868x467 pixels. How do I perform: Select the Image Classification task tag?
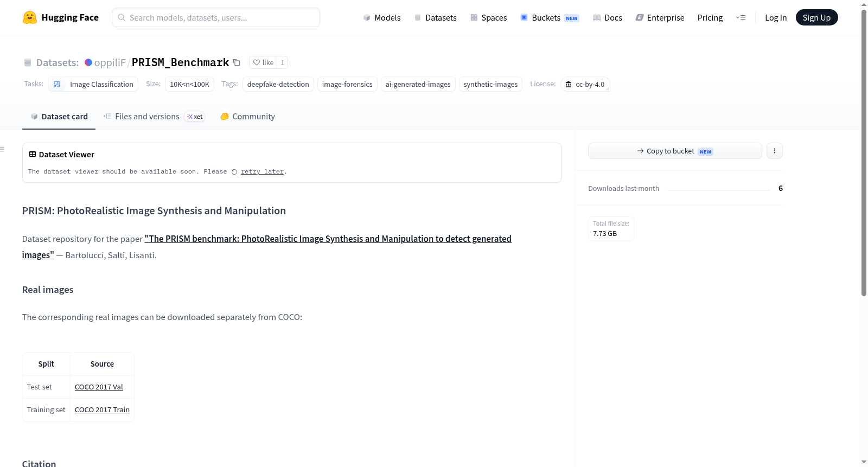(93, 84)
